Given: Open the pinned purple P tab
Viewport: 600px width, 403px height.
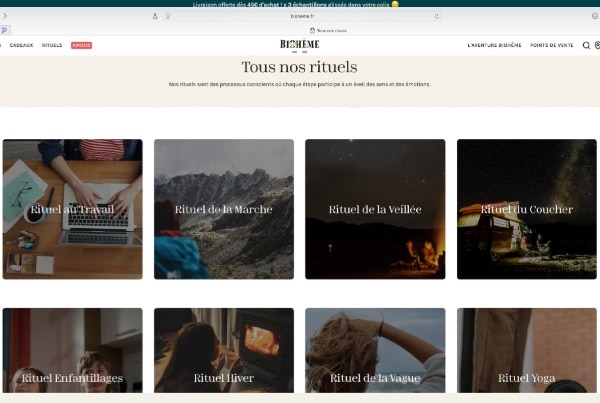Looking at the screenshot, I should coord(5,31).
